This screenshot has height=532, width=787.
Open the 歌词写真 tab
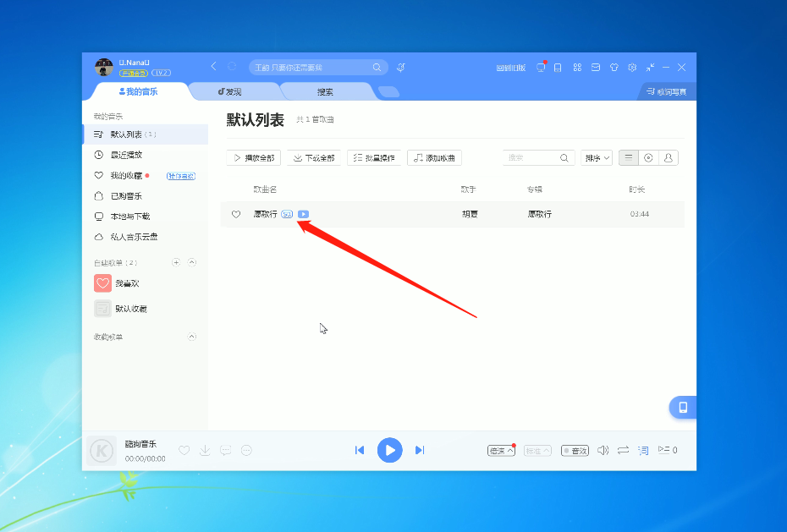[x=667, y=91]
